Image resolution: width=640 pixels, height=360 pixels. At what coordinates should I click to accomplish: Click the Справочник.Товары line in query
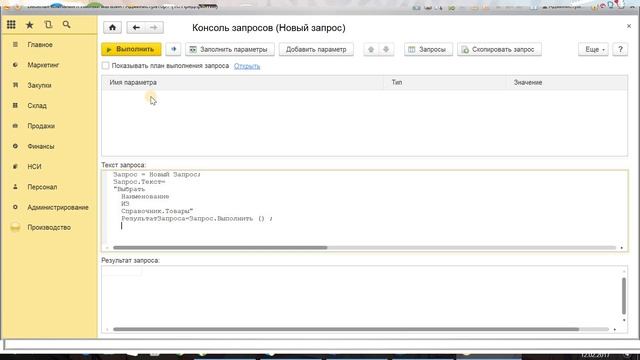(157, 211)
